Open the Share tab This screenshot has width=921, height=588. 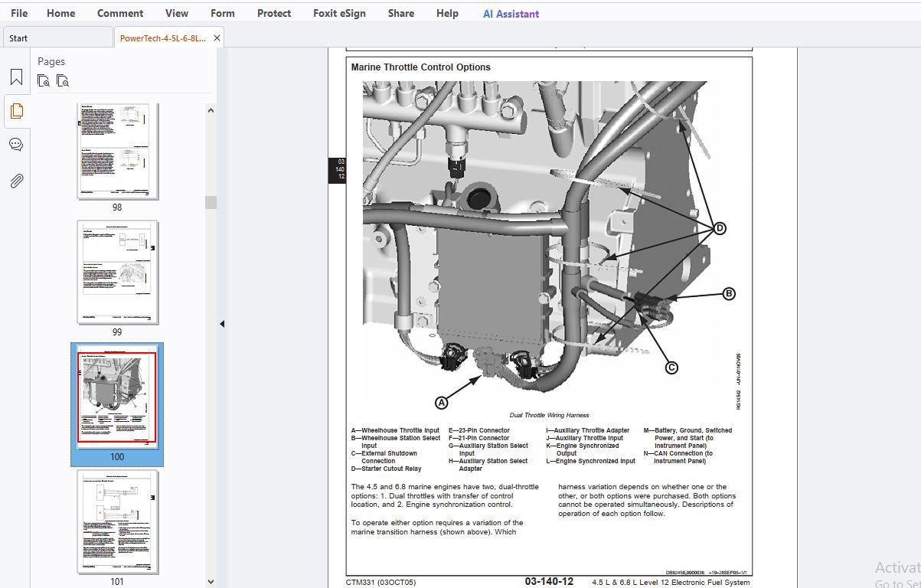[400, 13]
